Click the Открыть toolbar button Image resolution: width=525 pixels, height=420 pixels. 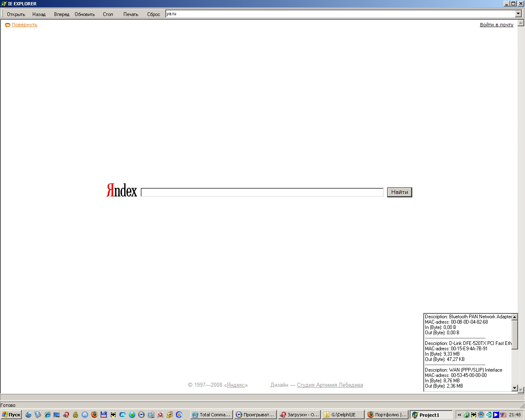pos(16,14)
